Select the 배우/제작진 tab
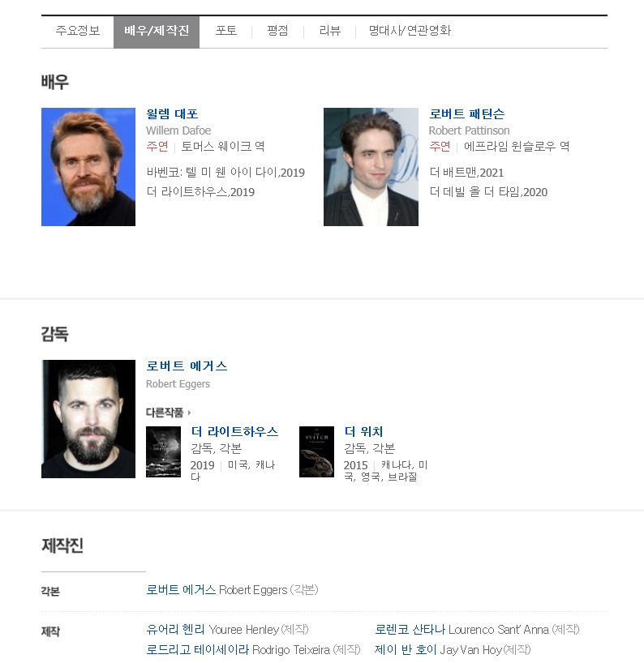Screen dimensions: 644x663 click(157, 31)
